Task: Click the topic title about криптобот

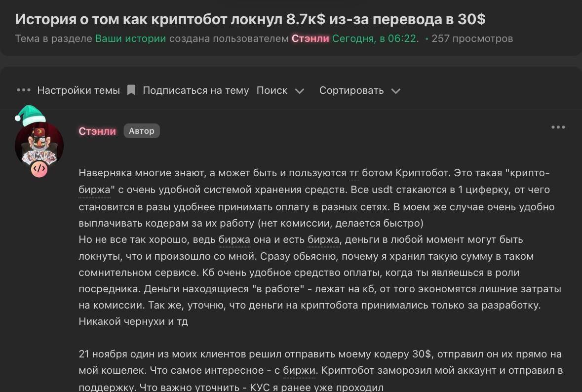Action: [x=250, y=19]
